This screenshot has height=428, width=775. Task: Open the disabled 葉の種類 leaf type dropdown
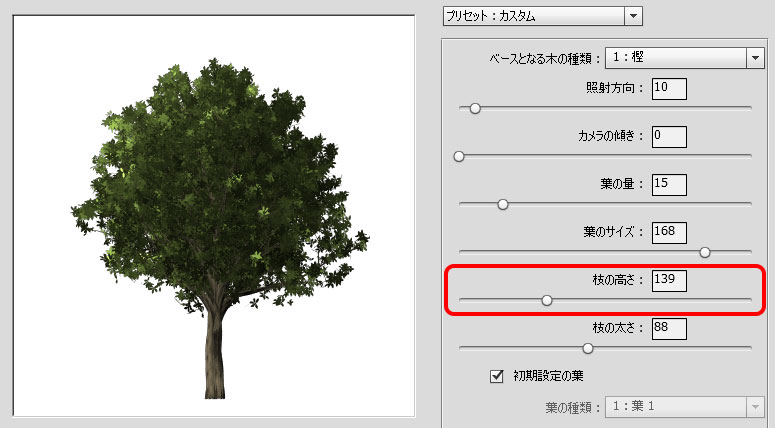tap(685, 407)
